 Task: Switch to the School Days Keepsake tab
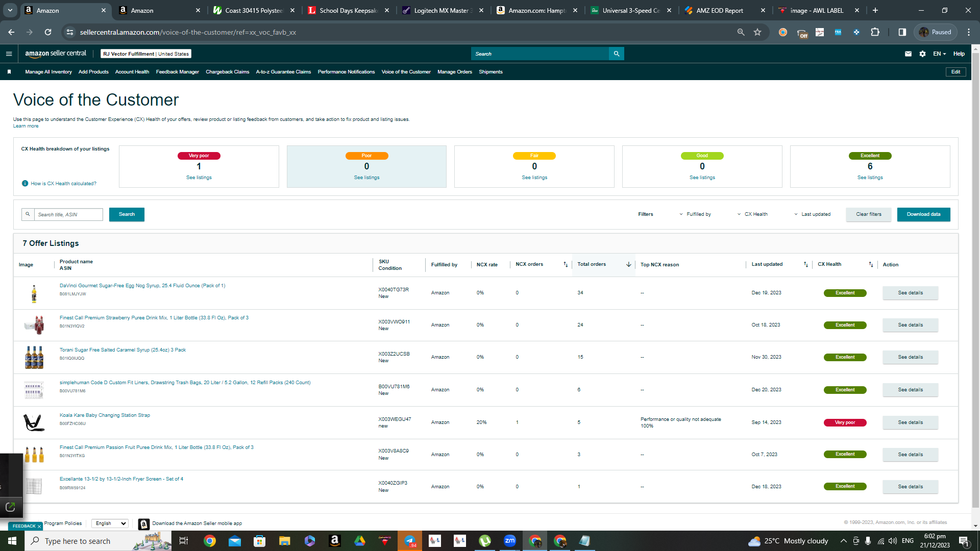[349, 10]
